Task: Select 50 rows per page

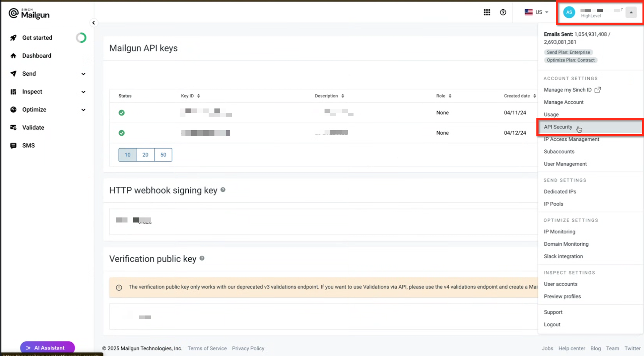Action: click(163, 154)
